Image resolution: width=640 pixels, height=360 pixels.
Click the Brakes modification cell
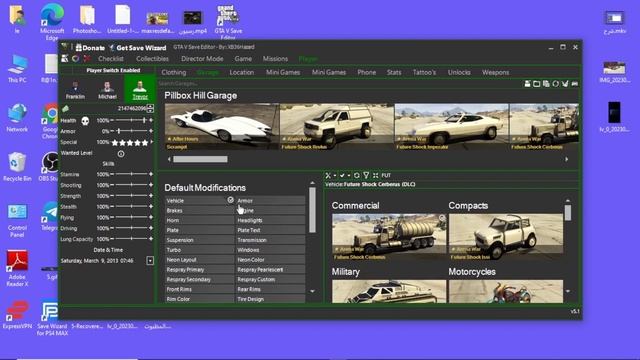point(199,211)
